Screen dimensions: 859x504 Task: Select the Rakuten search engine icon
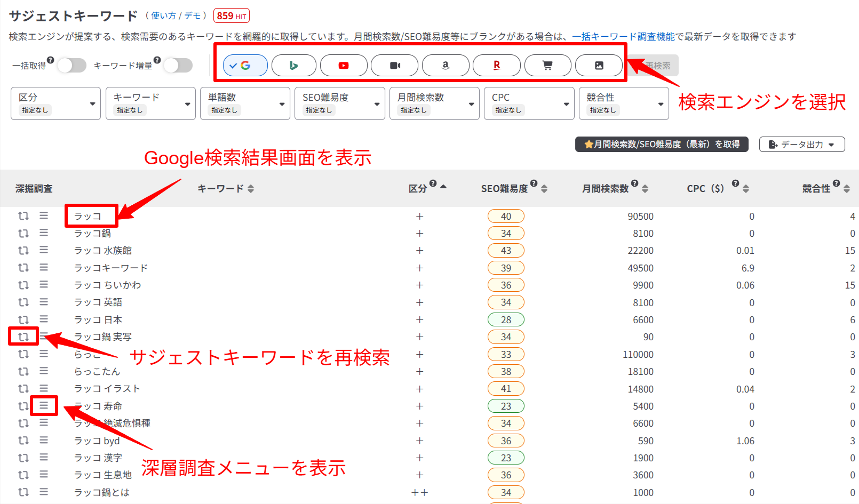click(x=497, y=66)
